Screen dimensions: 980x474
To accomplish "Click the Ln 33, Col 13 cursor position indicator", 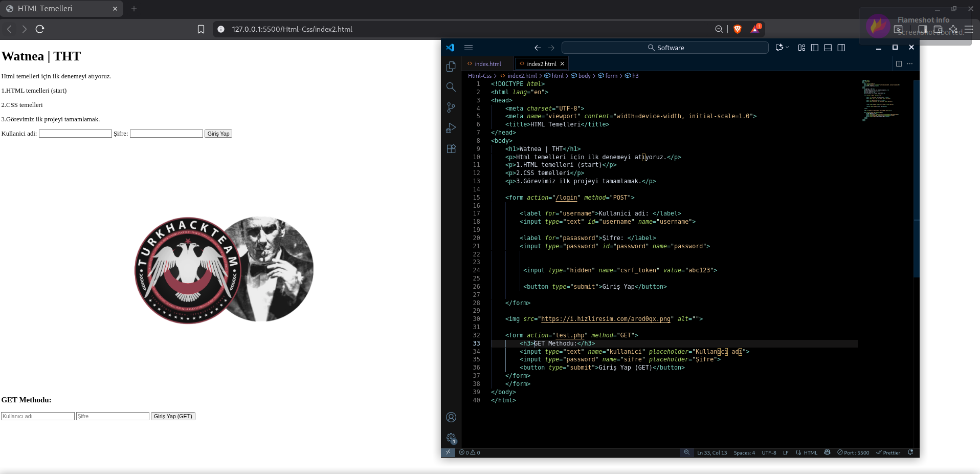I will coord(712,453).
